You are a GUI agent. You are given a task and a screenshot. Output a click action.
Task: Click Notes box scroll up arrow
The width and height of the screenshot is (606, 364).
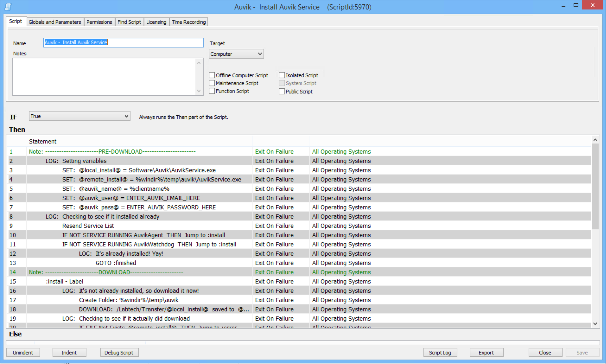point(199,63)
